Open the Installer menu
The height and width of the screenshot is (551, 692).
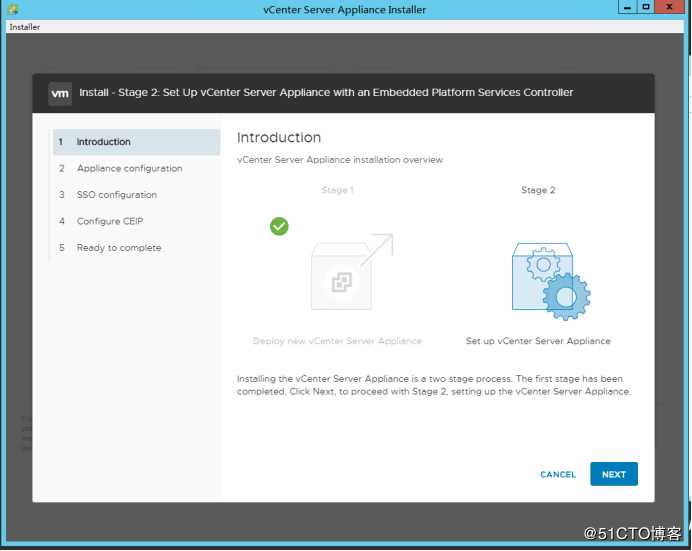(x=25, y=27)
